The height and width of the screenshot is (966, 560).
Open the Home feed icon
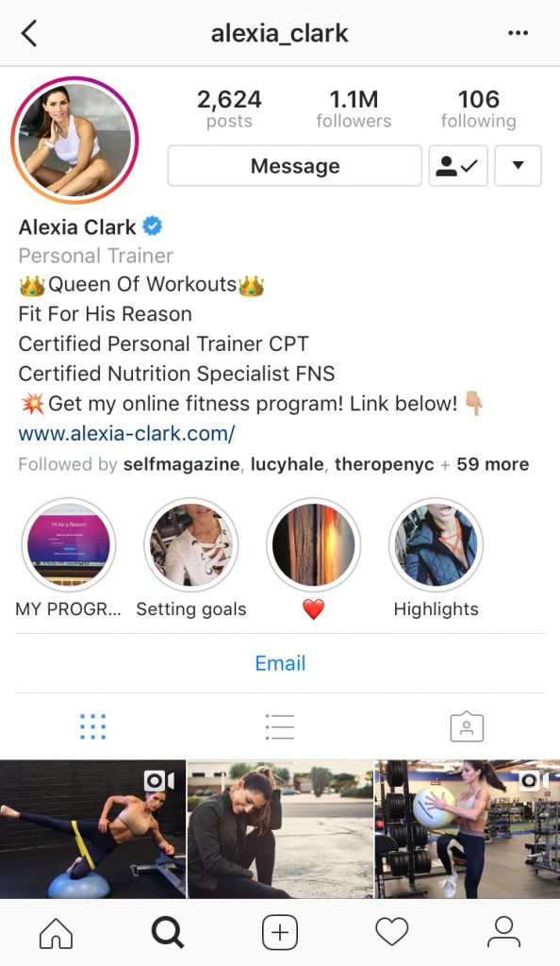(56, 932)
